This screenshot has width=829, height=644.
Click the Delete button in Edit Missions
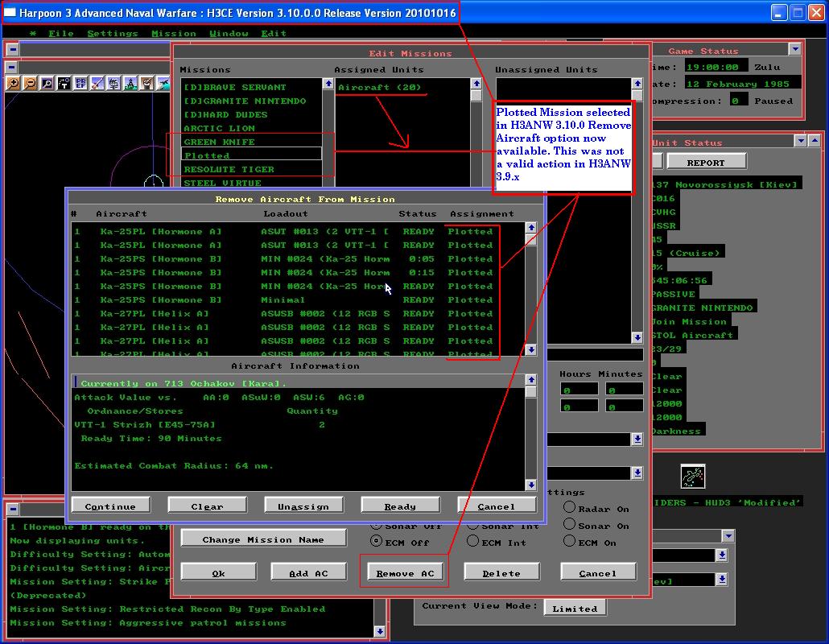click(x=501, y=572)
